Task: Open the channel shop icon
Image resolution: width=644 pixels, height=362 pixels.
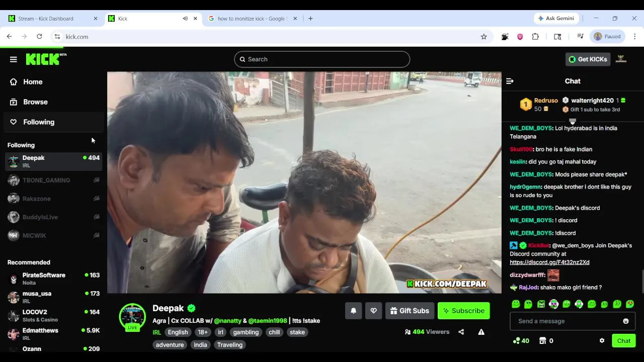Action: (x=542, y=341)
